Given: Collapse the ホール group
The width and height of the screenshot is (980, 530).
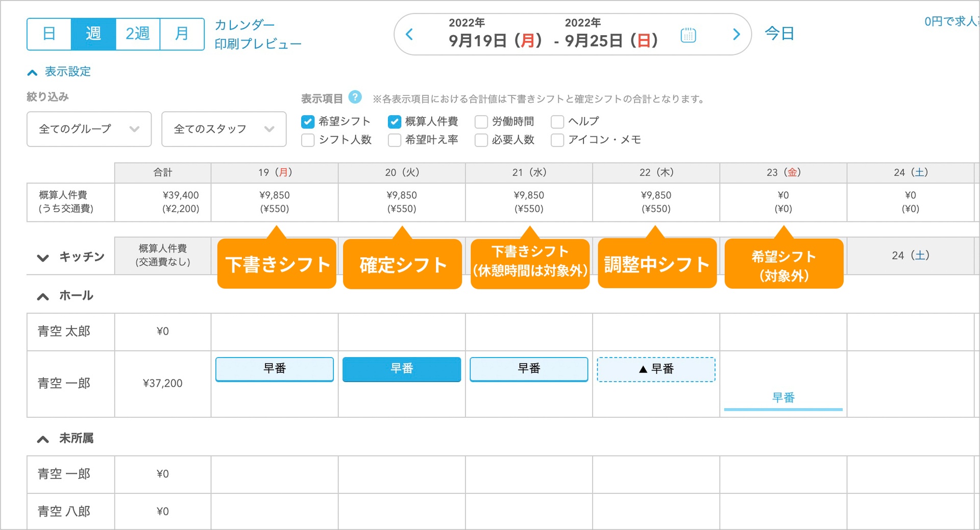Looking at the screenshot, I should 43,296.
